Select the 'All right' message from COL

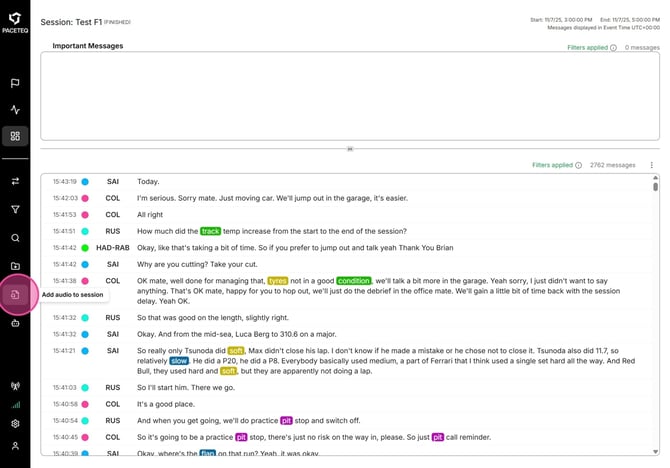click(150, 215)
